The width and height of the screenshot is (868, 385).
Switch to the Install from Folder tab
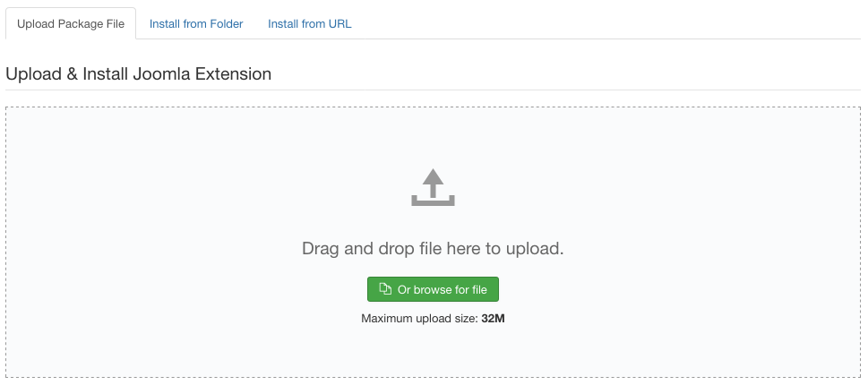pos(196,24)
